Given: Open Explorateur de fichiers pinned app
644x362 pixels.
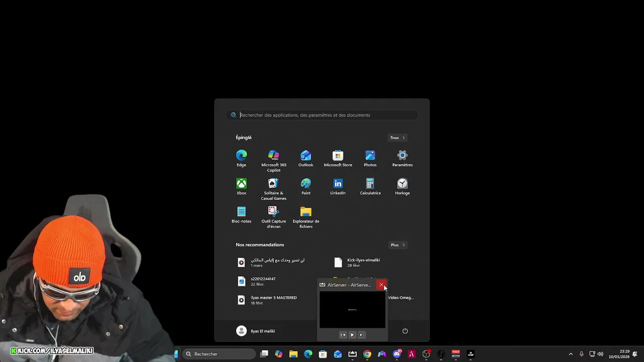Looking at the screenshot, I should 306,217.
